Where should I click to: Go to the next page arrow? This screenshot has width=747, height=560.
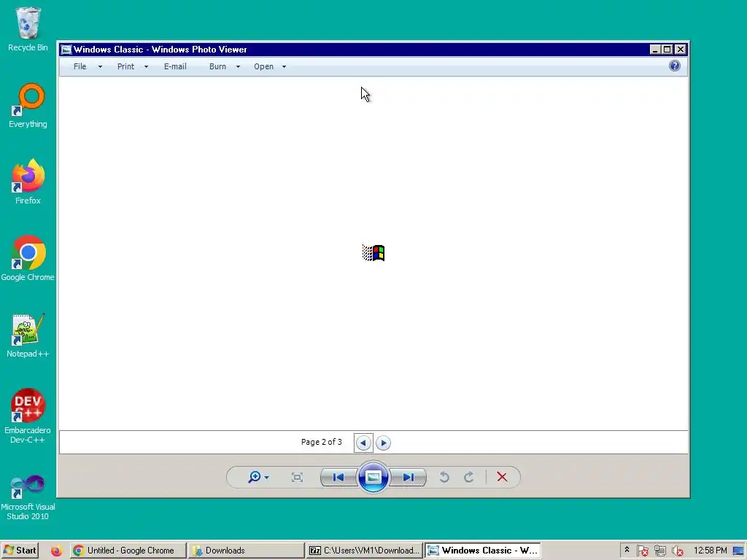click(x=383, y=443)
